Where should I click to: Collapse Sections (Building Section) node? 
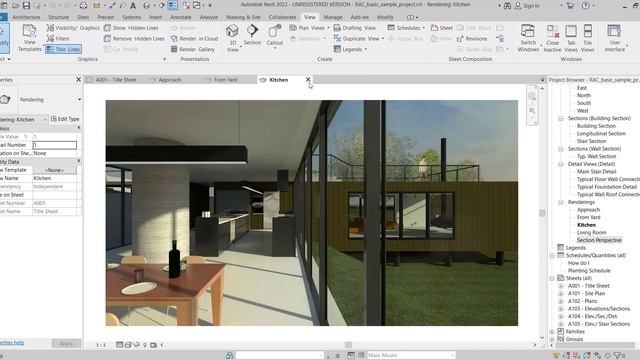pos(561,118)
